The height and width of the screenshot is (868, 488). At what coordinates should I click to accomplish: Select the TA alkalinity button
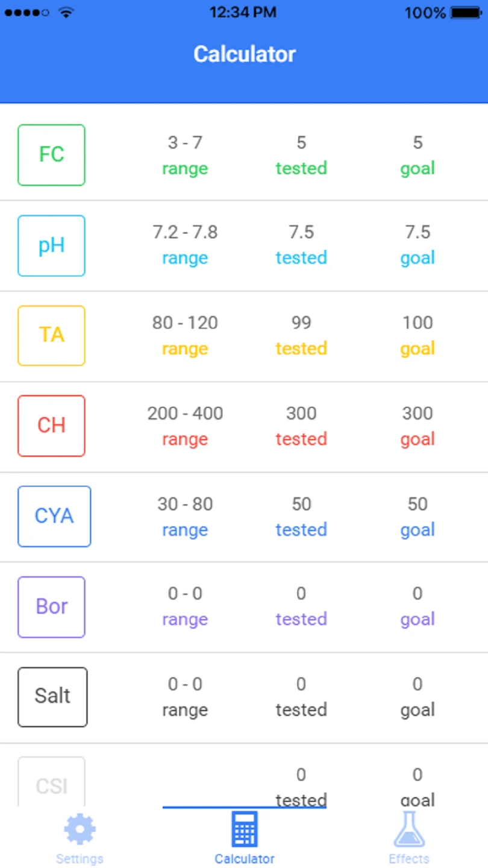click(52, 336)
